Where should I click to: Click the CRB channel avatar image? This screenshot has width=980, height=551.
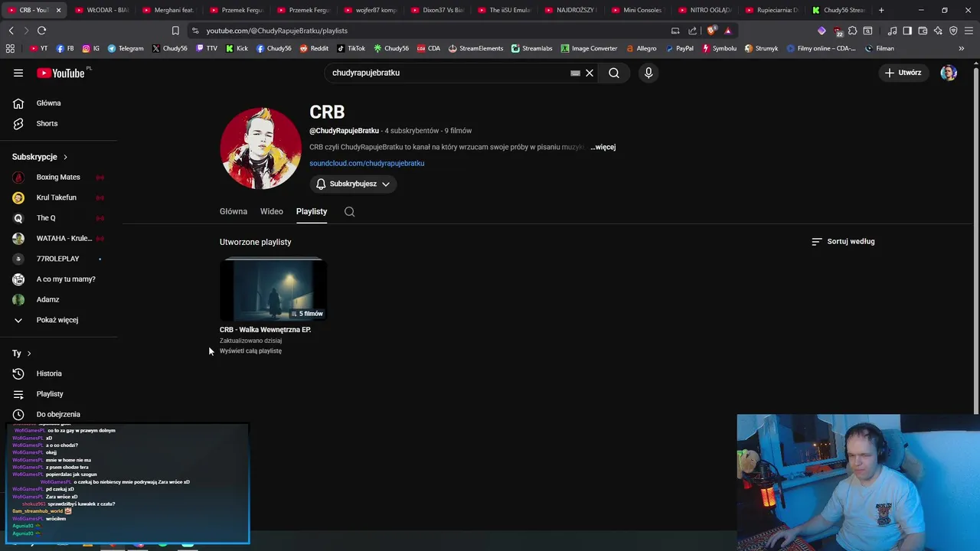tap(261, 148)
